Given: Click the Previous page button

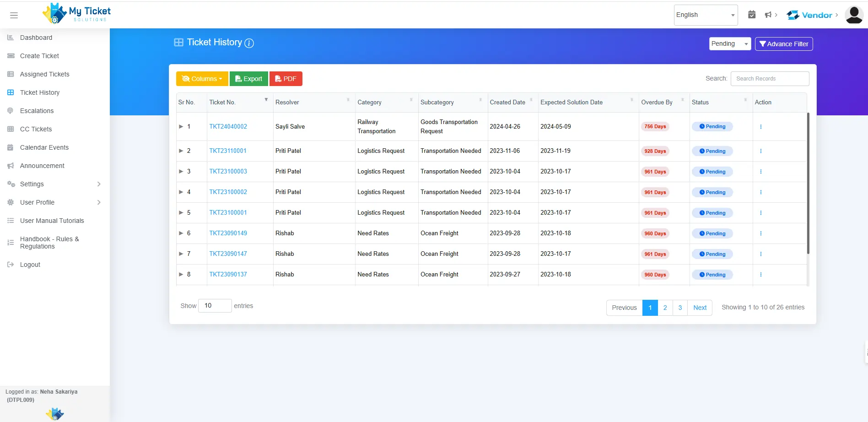Looking at the screenshot, I should 624,308.
